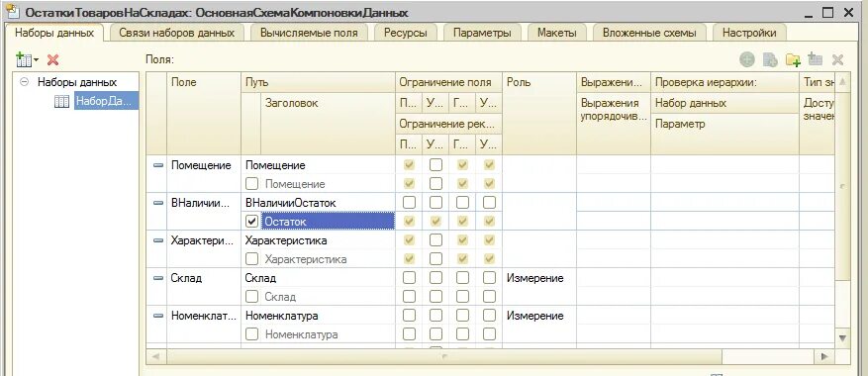868x376 pixels.
Task: Toggle second restriction checkbox in Характеристика row
Action: click(435, 240)
